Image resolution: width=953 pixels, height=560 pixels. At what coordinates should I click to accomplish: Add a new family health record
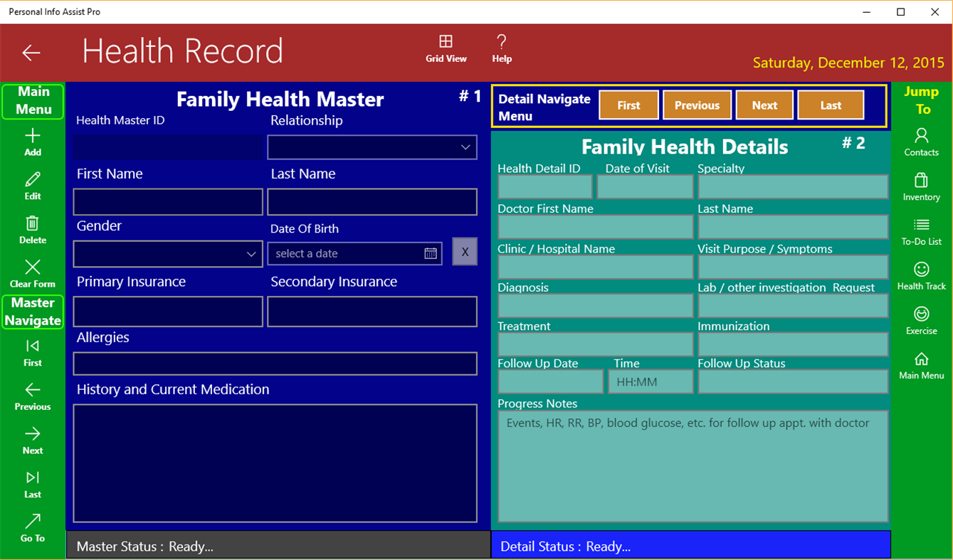pyautogui.click(x=32, y=142)
